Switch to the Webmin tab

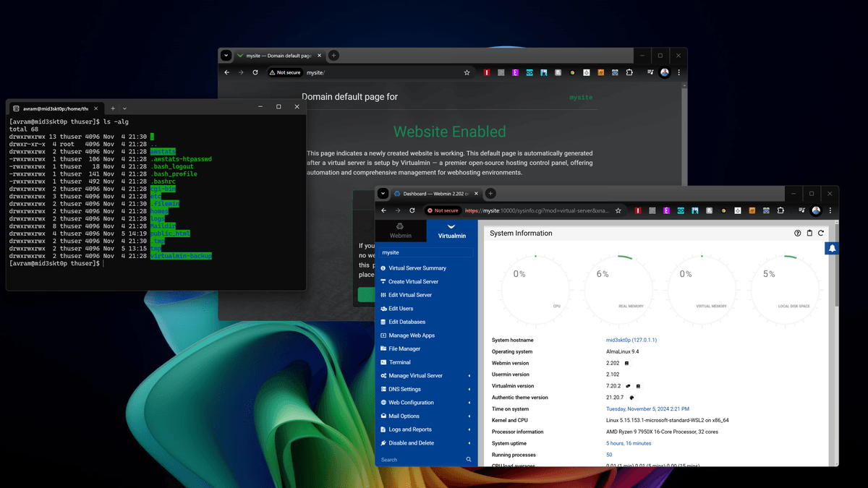[401, 231]
